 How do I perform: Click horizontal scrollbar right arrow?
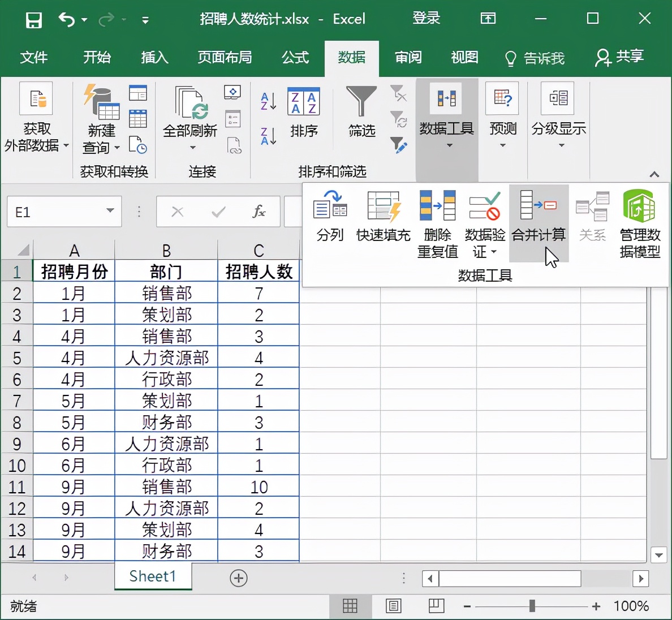(x=641, y=579)
